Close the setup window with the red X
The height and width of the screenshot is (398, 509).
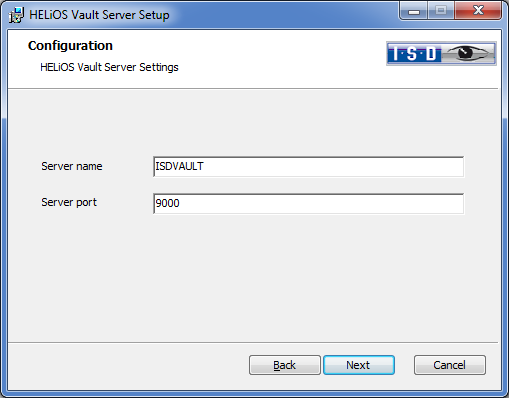[x=478, y=11]
